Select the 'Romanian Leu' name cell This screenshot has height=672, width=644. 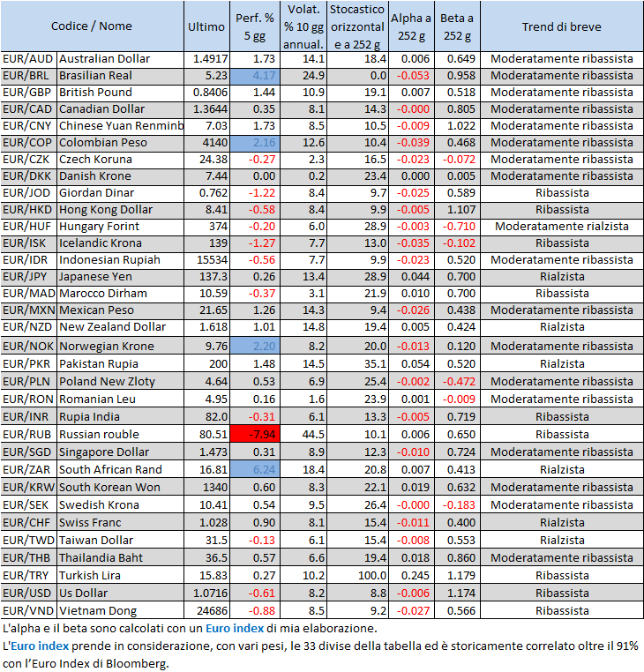click(121, 399)
